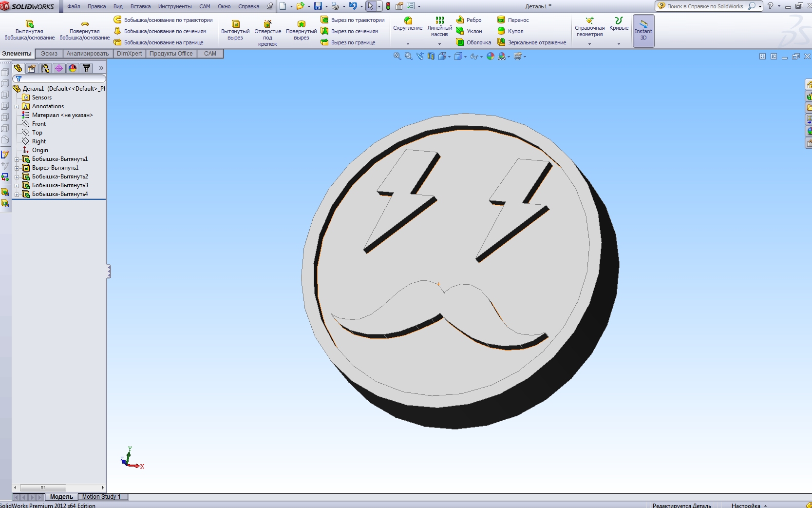The width and height of the screenshot is (812, 508).
Task: Open the Hide/Show Items dropdown arrow
Action: click(x=482, y=57)
